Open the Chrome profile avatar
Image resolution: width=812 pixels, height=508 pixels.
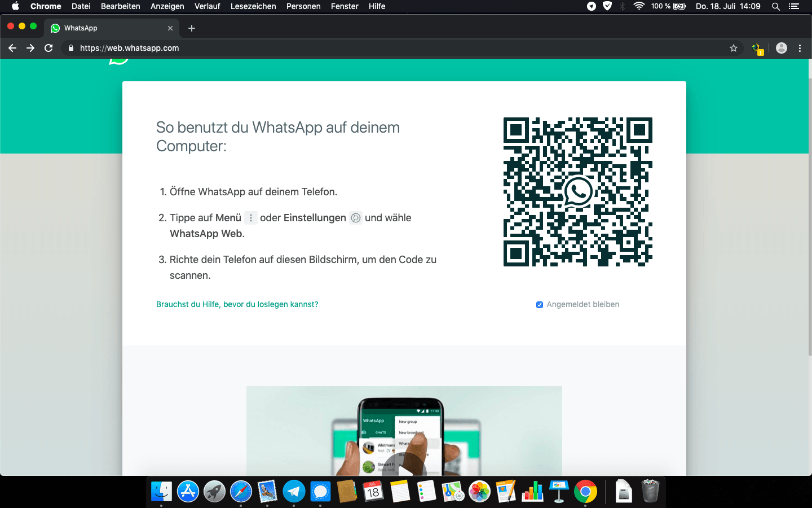tap(782, 48)
